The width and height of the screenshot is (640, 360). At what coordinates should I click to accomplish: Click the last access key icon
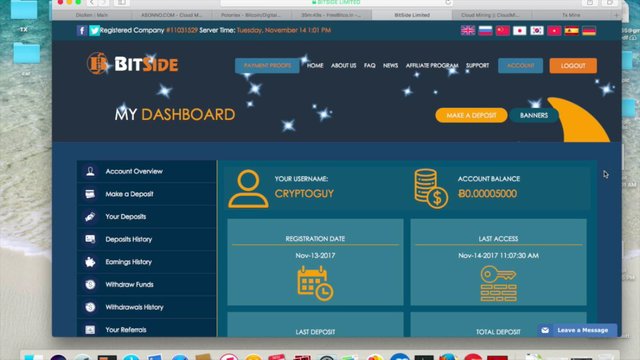[x=498, y=284]
